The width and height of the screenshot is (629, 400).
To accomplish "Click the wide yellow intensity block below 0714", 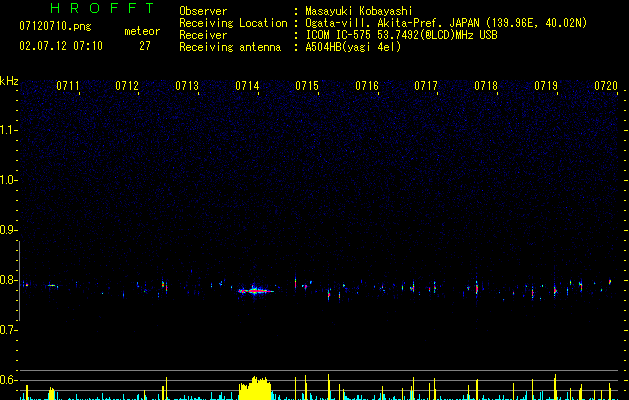I will pyautogui.click(x=255, y=388).
